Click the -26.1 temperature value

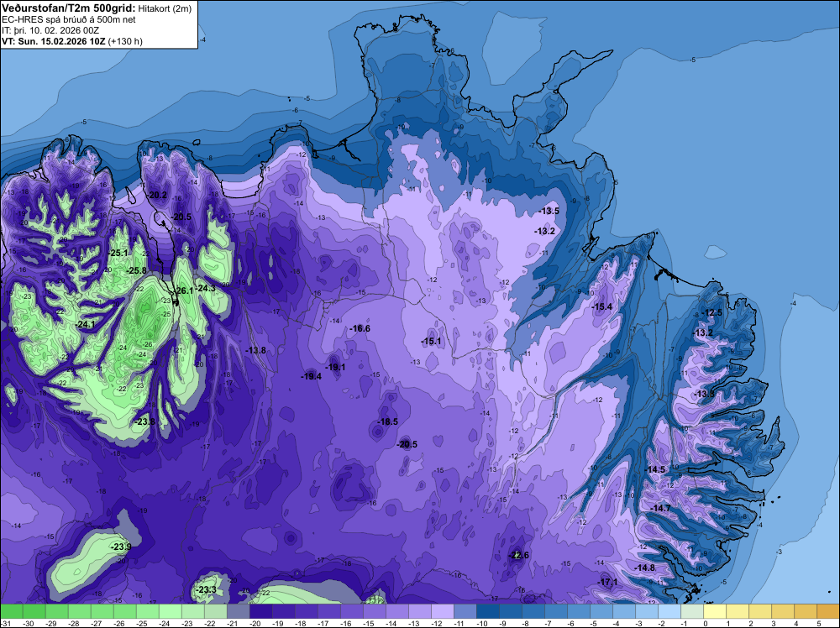[184, 290]
